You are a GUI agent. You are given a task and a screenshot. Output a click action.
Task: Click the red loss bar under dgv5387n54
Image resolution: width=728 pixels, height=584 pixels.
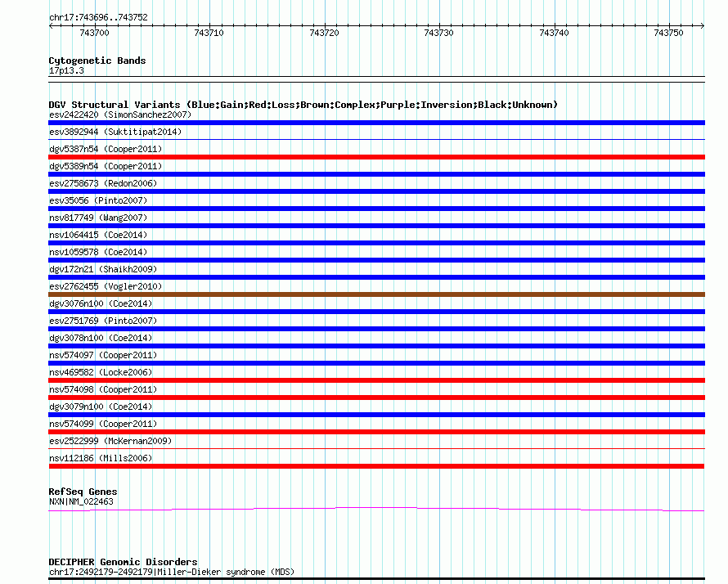(x=376, y=157)
